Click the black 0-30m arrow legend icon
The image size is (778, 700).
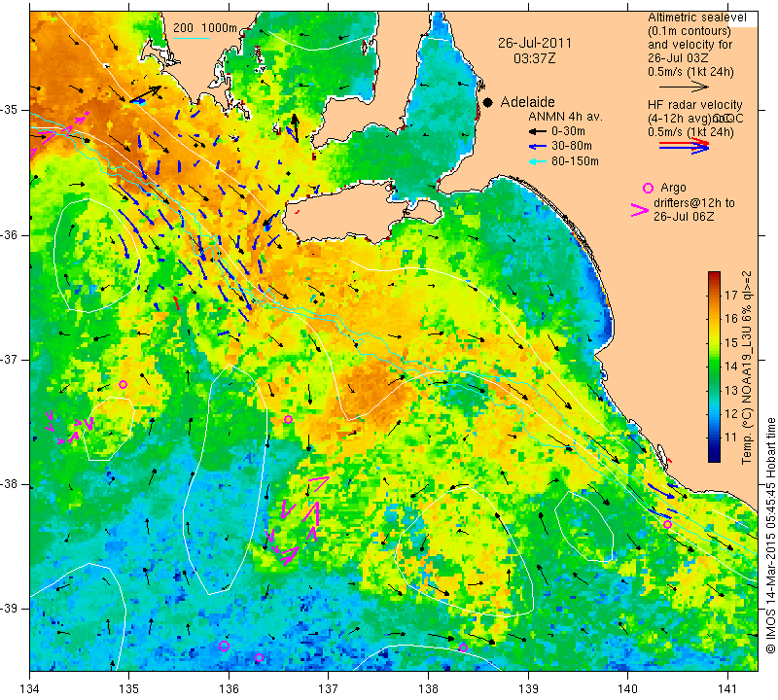click(537, 132)
